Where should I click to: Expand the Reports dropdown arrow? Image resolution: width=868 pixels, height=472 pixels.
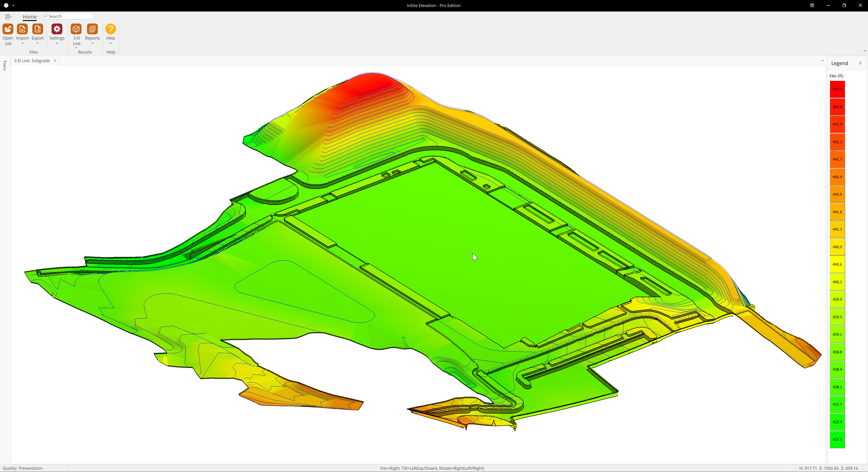(x=92, y=43)
